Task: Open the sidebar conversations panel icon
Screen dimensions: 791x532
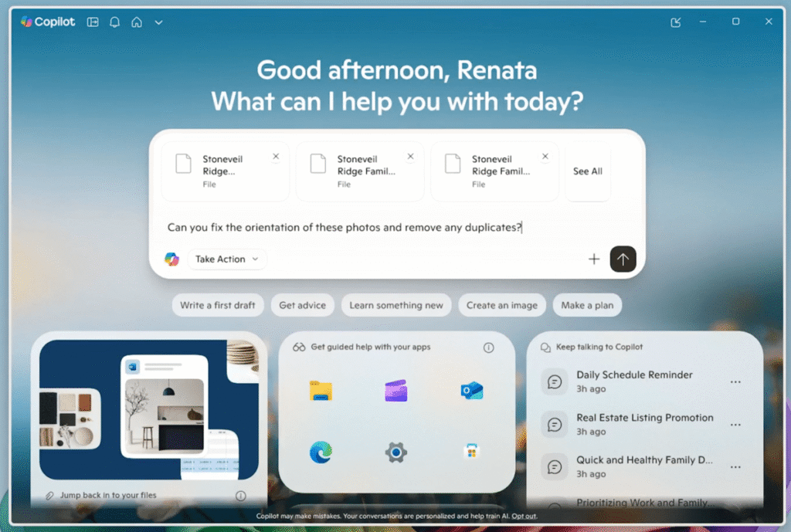Action: (x=92, y=22)
